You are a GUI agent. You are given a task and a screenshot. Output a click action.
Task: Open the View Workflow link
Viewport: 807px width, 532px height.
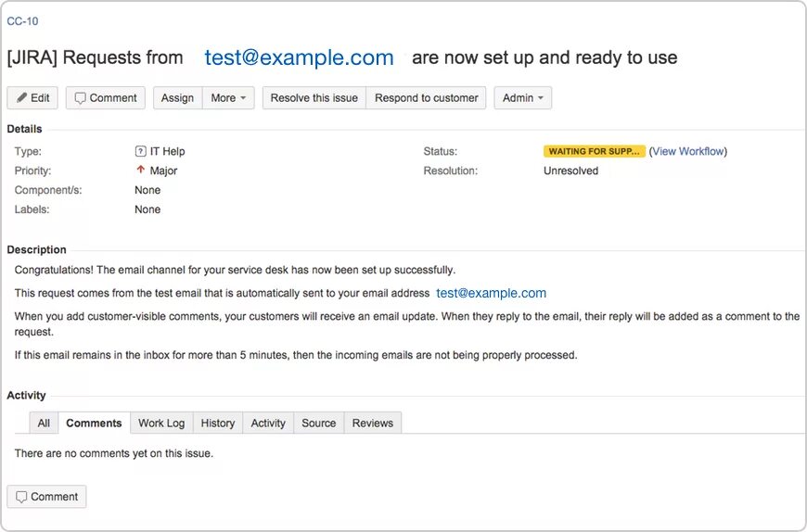(x=689, y=151)
